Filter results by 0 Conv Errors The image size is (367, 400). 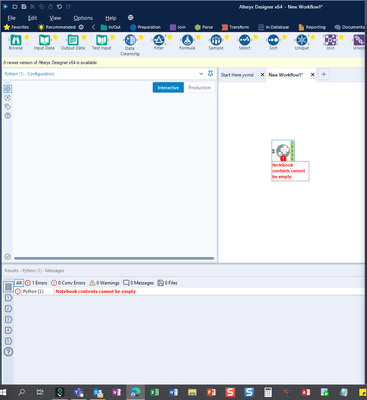(x=68, y=283)
